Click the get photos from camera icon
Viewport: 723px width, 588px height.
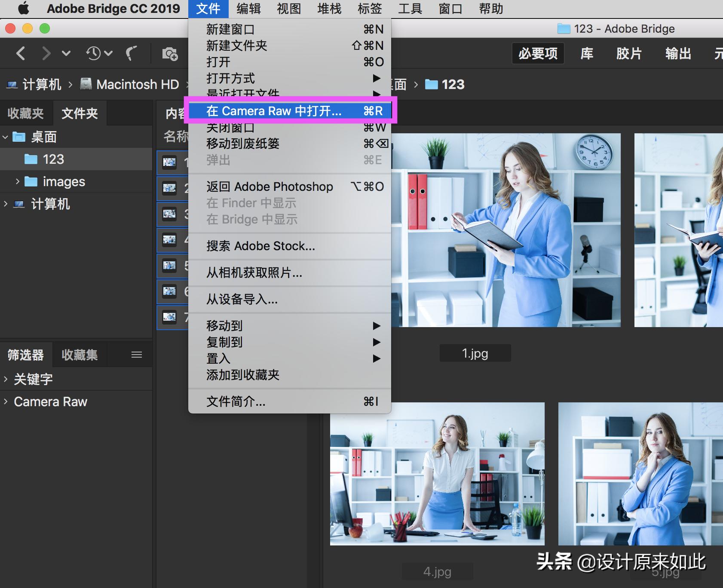pos(170,54)
